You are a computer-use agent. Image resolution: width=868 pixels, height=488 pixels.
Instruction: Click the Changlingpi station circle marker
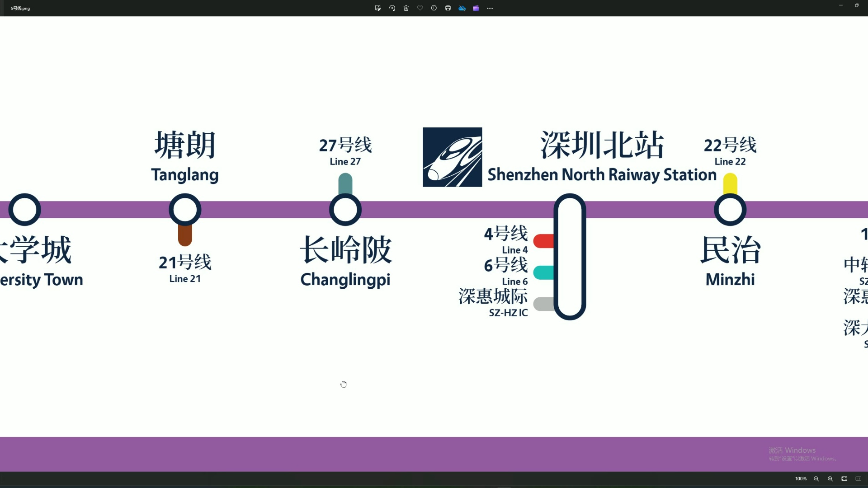coord(345,210)
